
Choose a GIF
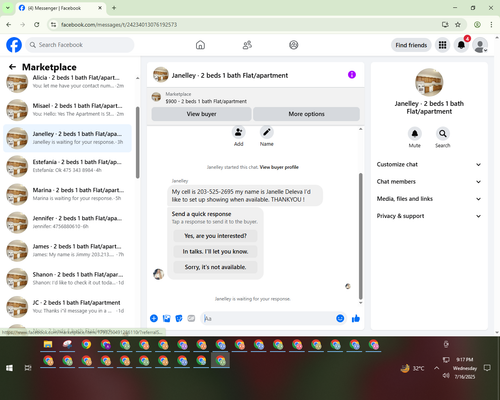(x=191, y=318)
